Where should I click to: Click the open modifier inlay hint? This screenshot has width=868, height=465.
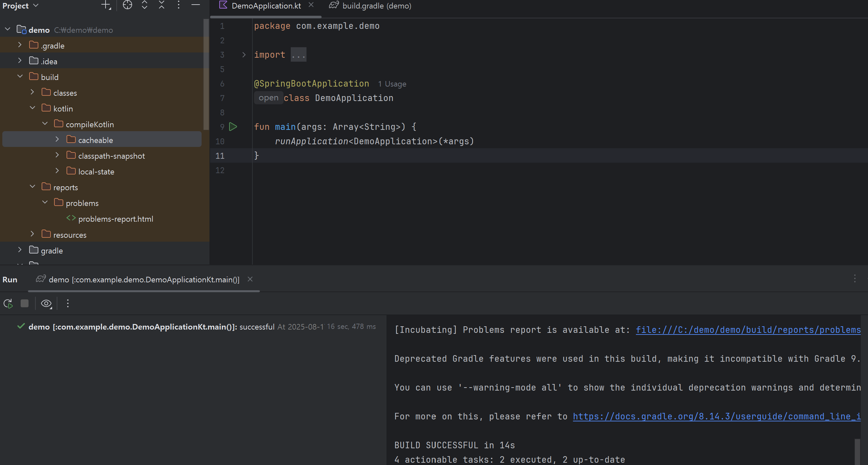pos(268,98)
